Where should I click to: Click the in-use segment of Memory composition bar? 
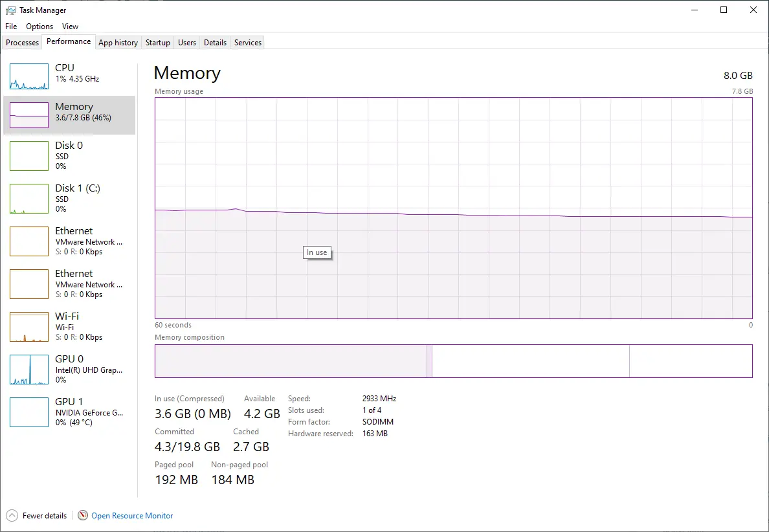pyautogui.click(x=291, y=361)
